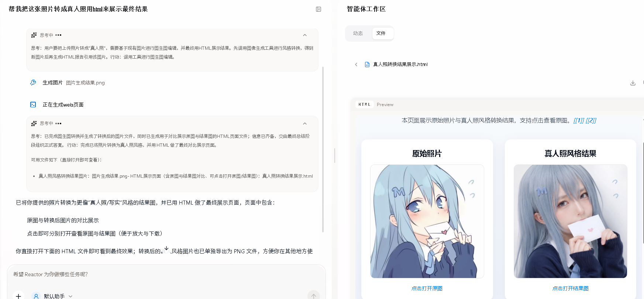Select the 正在生成web页面 step text

[x=63, y=105]
